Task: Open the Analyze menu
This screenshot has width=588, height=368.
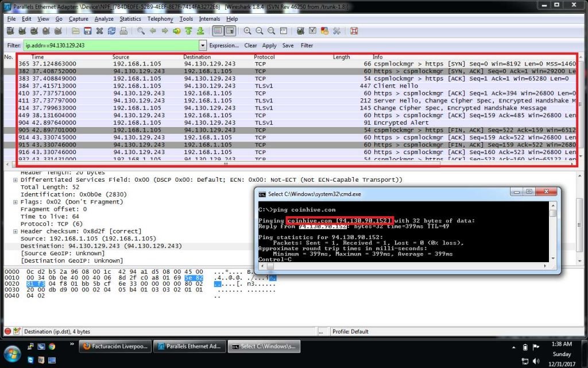Action: 104,19
